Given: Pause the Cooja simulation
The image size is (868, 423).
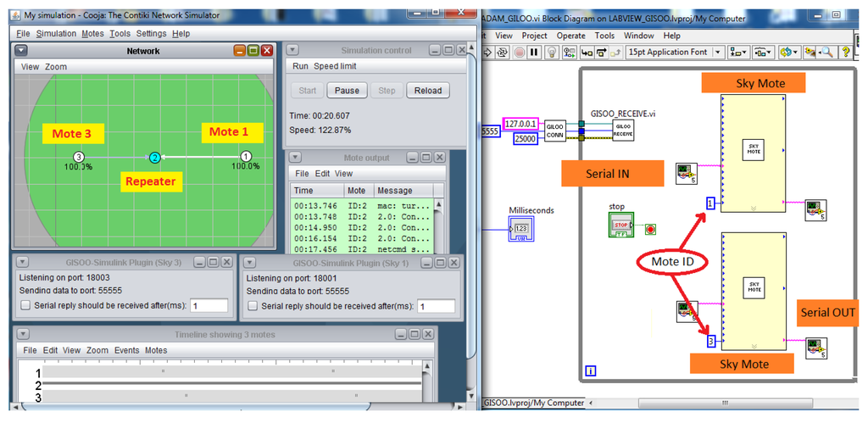Looking at the screenshot, I should (x=347, y=91).
